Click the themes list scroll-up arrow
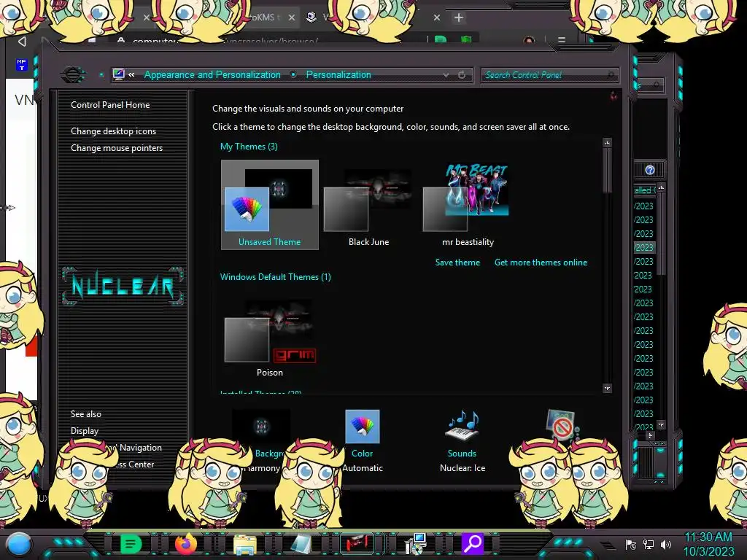747x560 pixels. coord(607,143)
